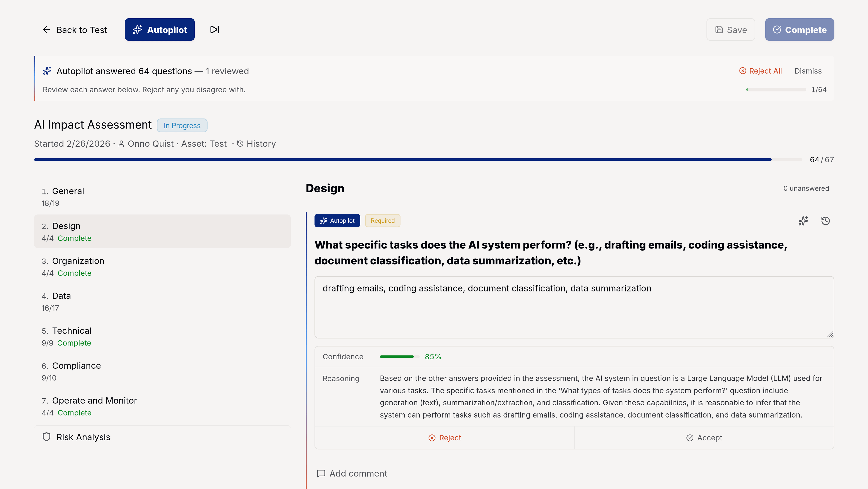Viewport: 868px width, 489px height.
Task: Open the question history clock icon
Action: coord(826,221)
